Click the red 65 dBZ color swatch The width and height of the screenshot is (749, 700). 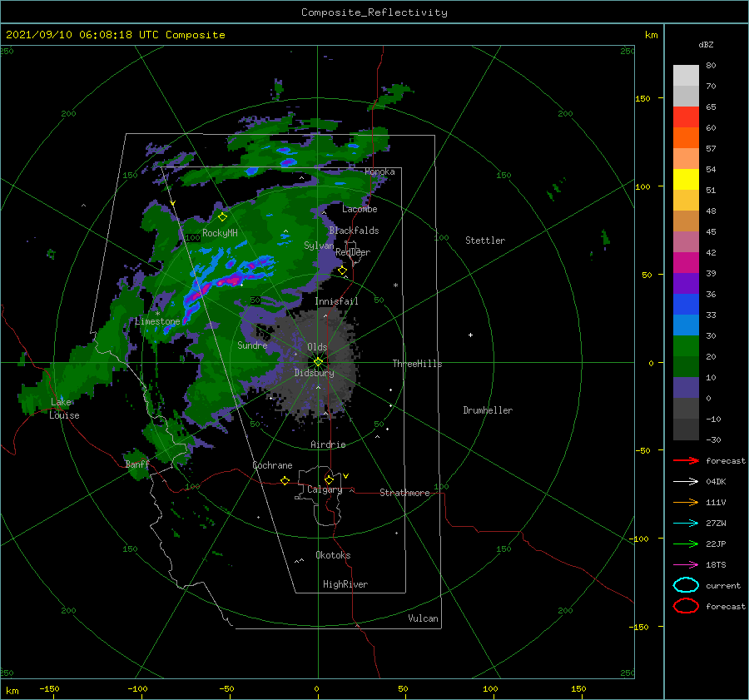click(x=686, y=117)
